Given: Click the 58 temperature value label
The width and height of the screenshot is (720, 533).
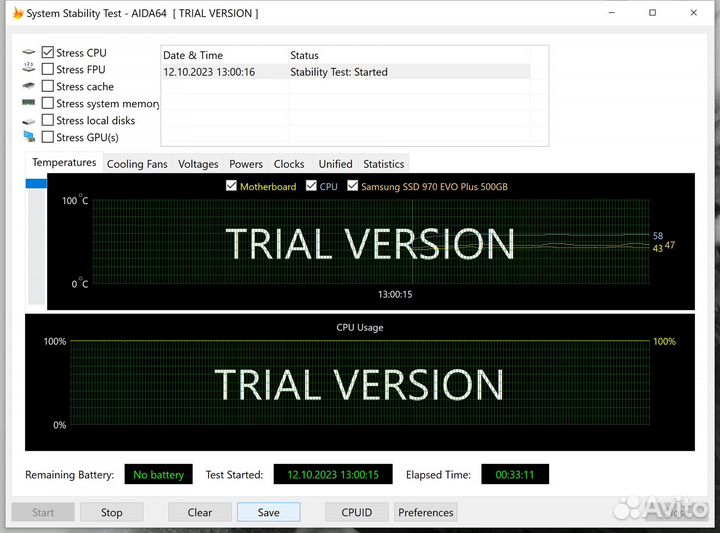Looking at the screenshot, I should 658,236.
